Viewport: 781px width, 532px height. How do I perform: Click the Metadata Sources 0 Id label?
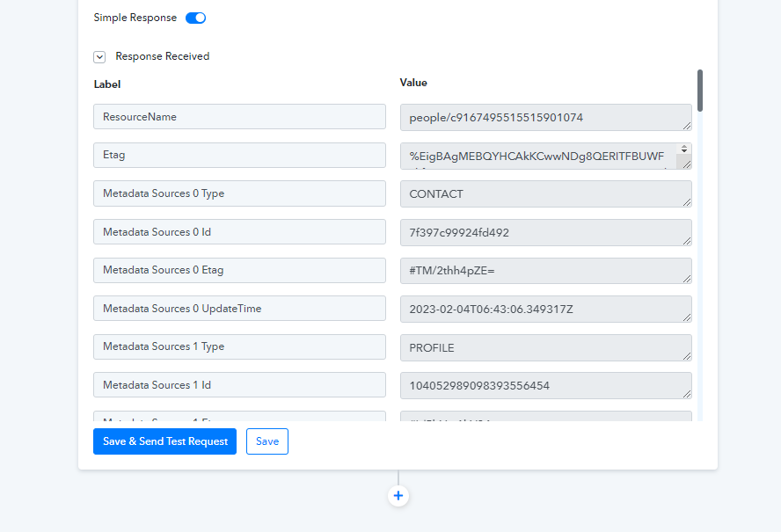click(239, 232)
